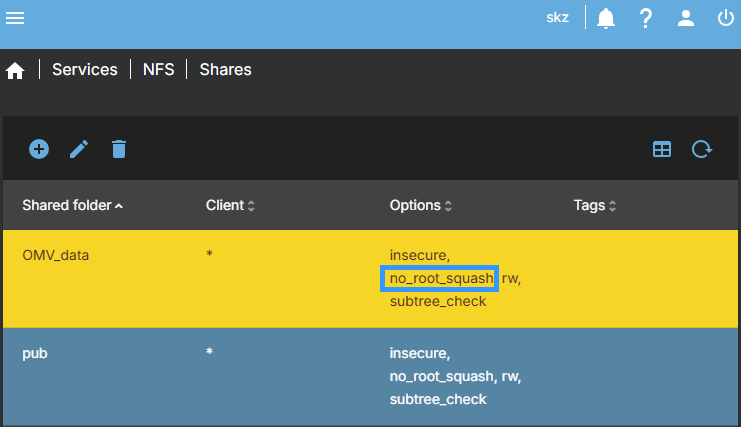Open the user account icon
This screenshot has width=741, height=427.
685,18
